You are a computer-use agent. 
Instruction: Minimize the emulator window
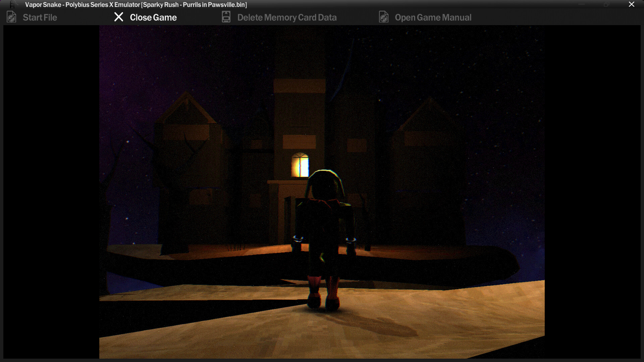pyautogui.click(x=582, y=4)
